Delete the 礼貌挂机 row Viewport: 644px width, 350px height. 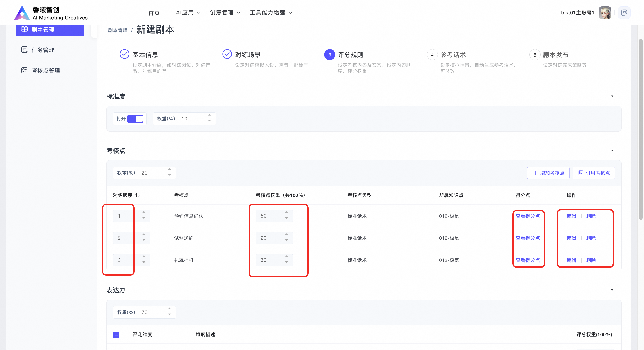(x=591, y=260)
